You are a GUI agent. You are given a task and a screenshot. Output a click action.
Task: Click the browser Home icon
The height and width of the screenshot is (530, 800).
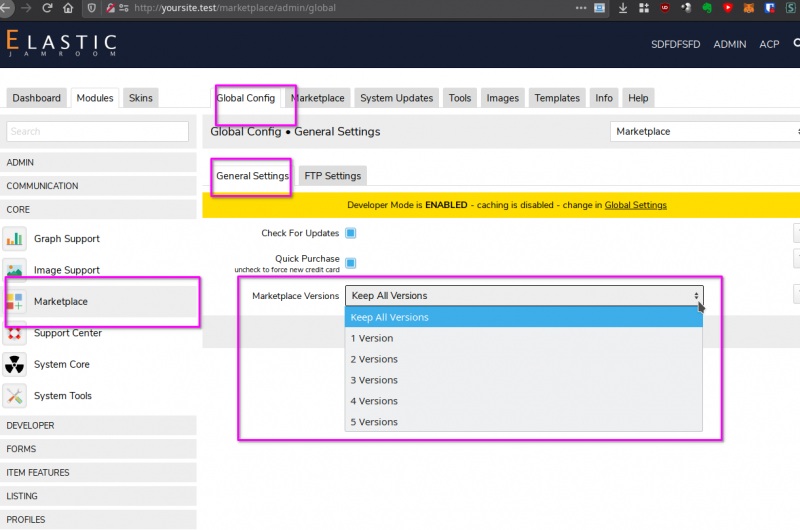67,8
